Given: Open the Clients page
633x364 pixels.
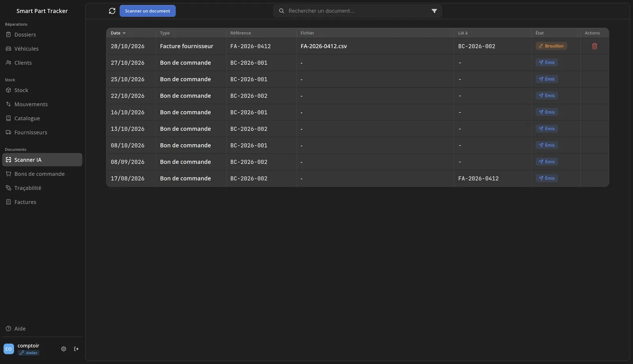Looking at the screenshot, I should point(42,63).
